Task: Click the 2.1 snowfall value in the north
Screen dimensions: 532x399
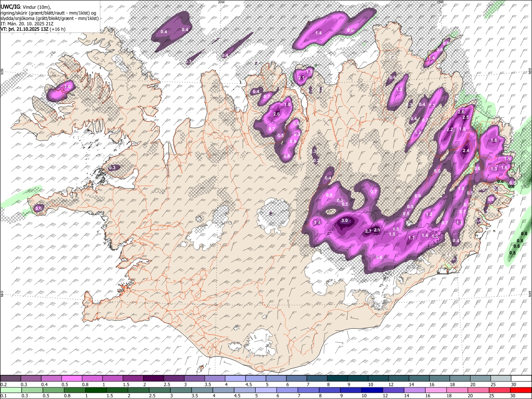Action: click(302, 78)
